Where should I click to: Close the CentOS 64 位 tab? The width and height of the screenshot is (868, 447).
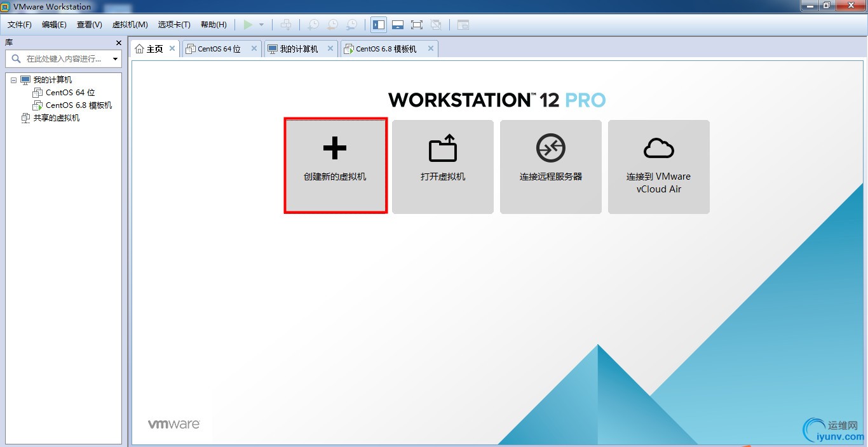click(x=254, y=48)
